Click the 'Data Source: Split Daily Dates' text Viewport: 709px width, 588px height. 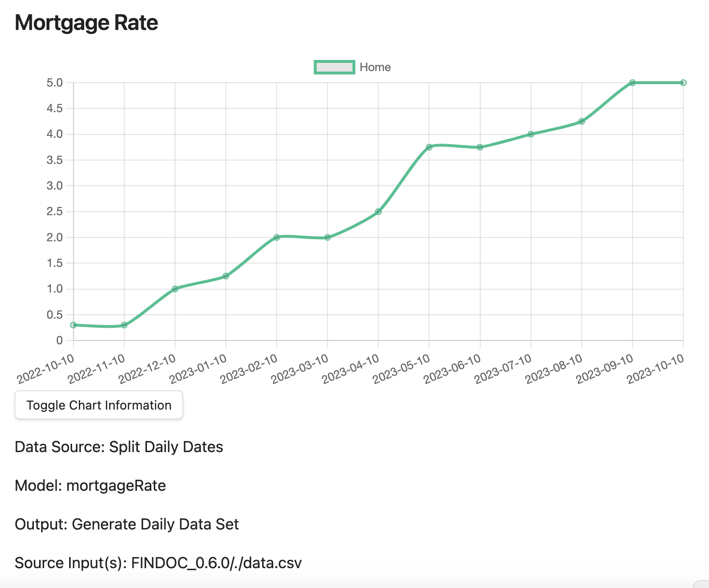[x=119, y=447]
